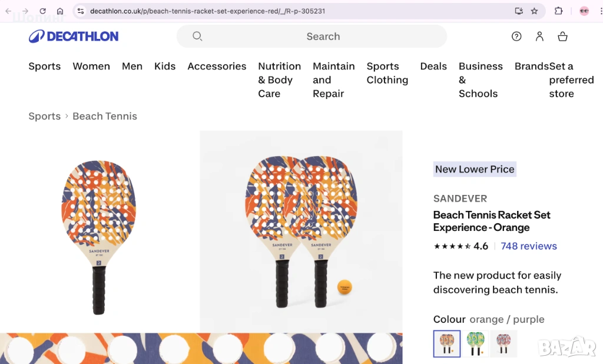
Task: Choose the green racket colour option
Action: point(475,343)
